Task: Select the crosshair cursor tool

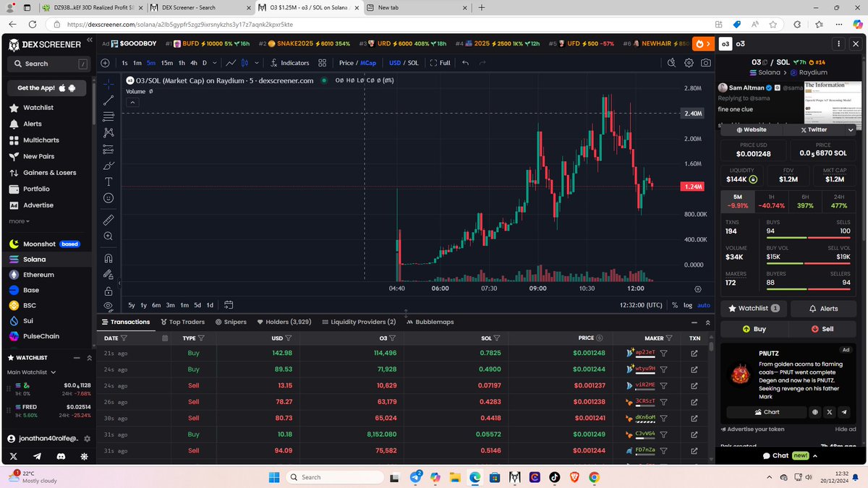Action: (109, 84)
